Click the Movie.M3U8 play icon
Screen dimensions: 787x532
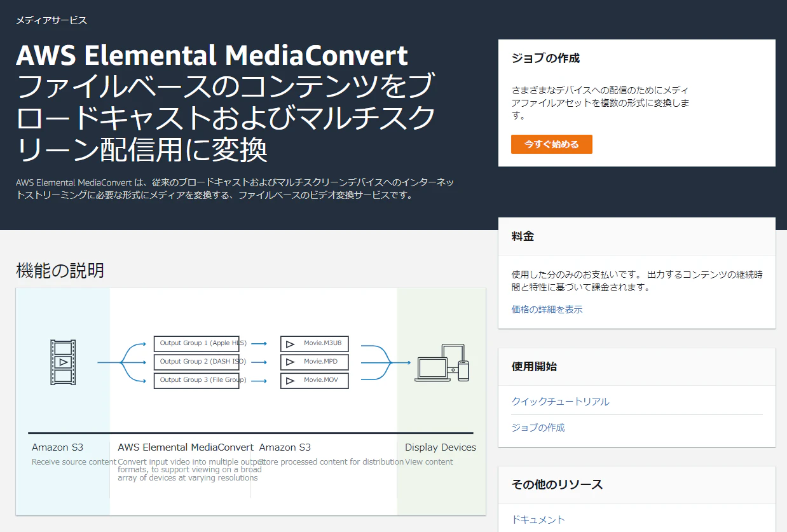coord(290,344)
